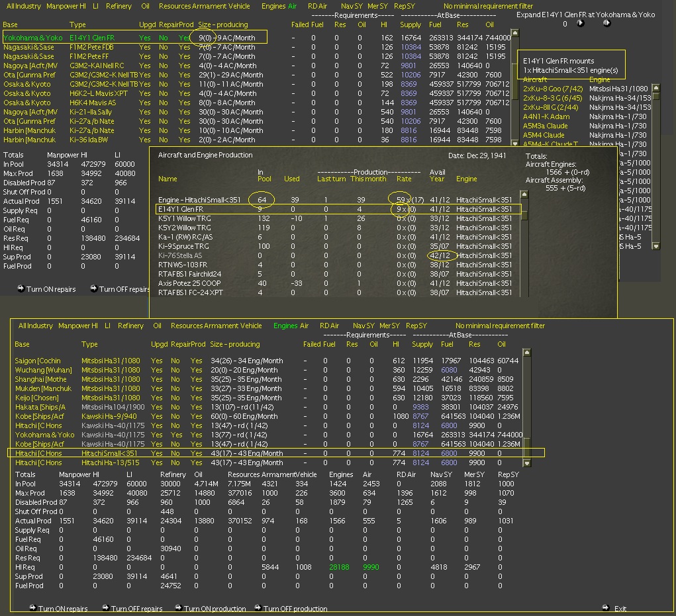The height and width of the screenshot is (616, 676).
Task: Select Rep SY filter in lower screen
Action: tap(416, 326)
